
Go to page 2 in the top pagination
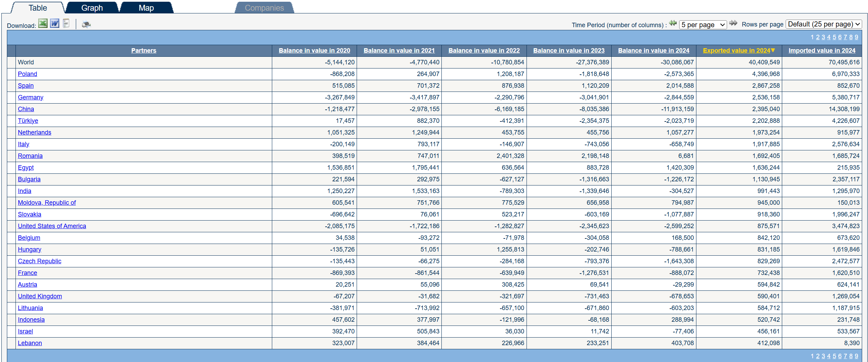[818, 37]
